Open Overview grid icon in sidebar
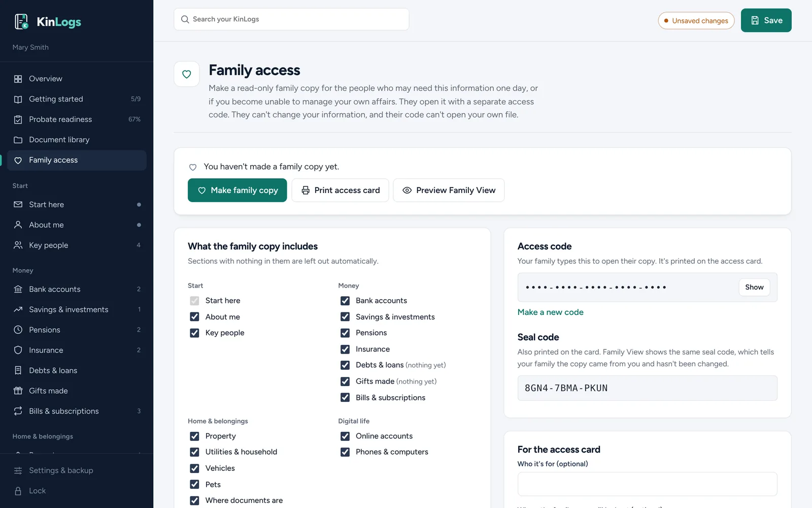812x508 pixels. (18, 79)
